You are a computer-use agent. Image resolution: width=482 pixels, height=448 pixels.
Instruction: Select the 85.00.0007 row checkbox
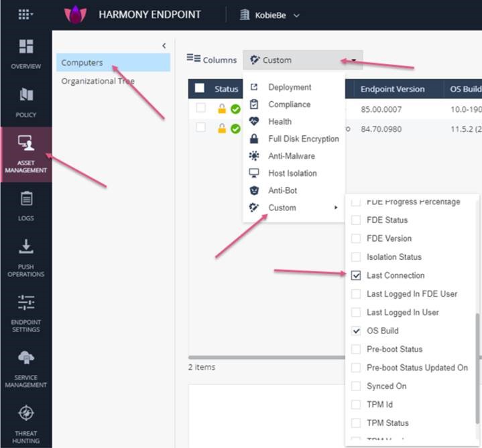click(200, 108)
